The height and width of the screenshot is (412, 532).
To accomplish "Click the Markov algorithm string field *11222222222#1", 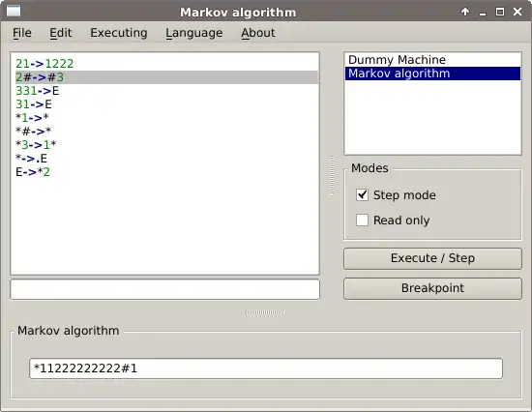I will (x=266, y=368).
